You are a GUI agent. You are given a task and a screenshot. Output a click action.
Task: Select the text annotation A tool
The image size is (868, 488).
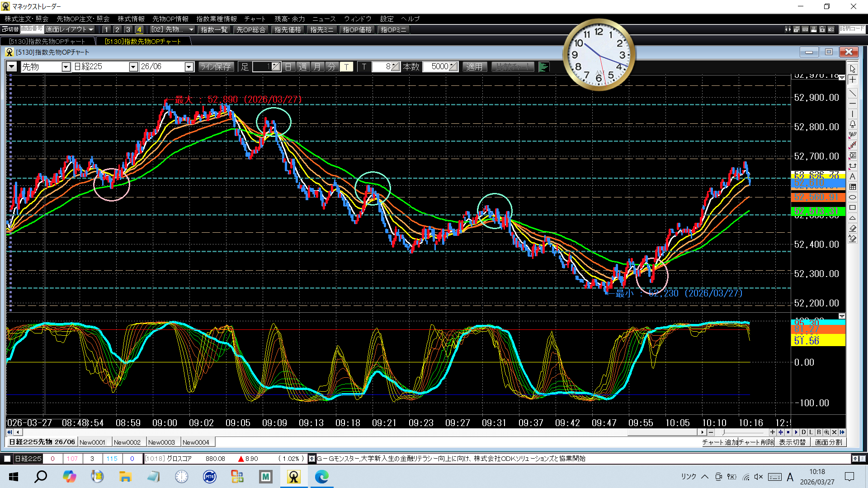pyautogui.click(x=852, y=177)
